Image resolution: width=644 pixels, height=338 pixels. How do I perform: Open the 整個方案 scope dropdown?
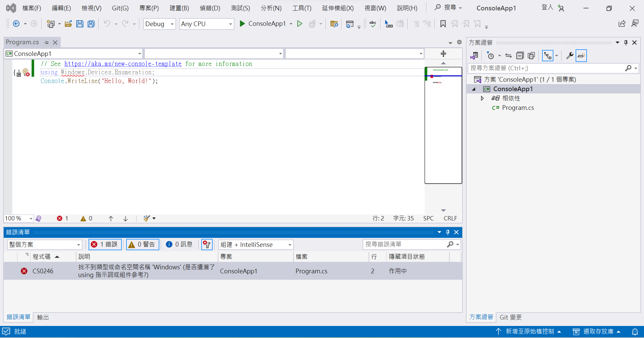point(45,245)
